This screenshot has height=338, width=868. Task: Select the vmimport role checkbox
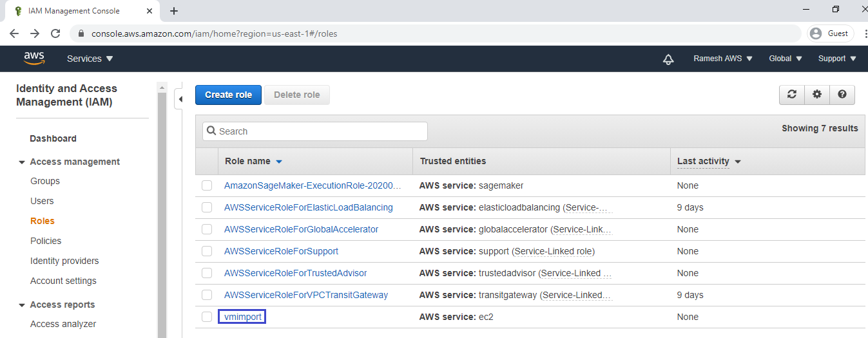pyautogui.click(x=207, y=317)
